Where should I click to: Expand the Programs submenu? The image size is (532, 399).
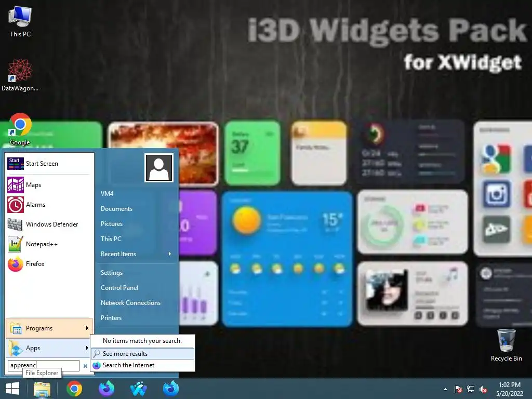pyautogui.click(x=49, y=328)
